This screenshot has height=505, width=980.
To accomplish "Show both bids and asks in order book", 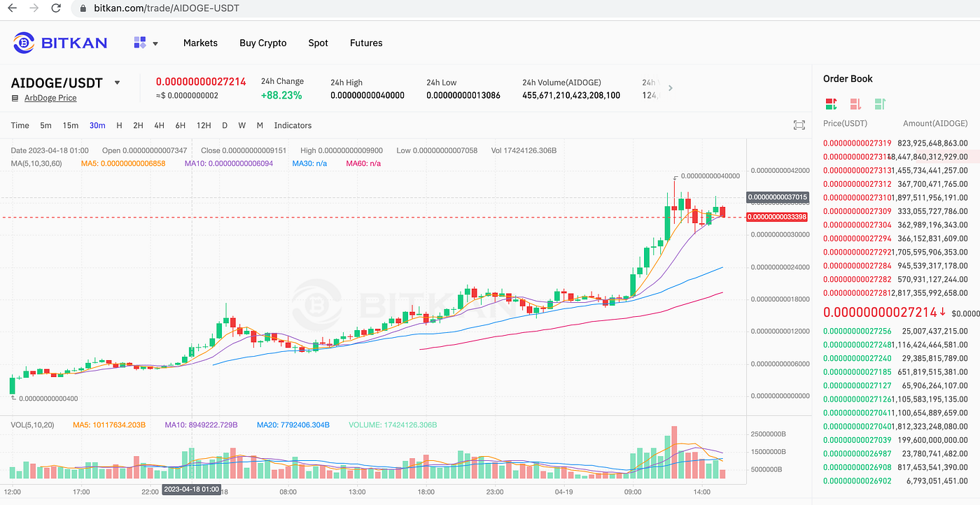I will coord(831,104).
